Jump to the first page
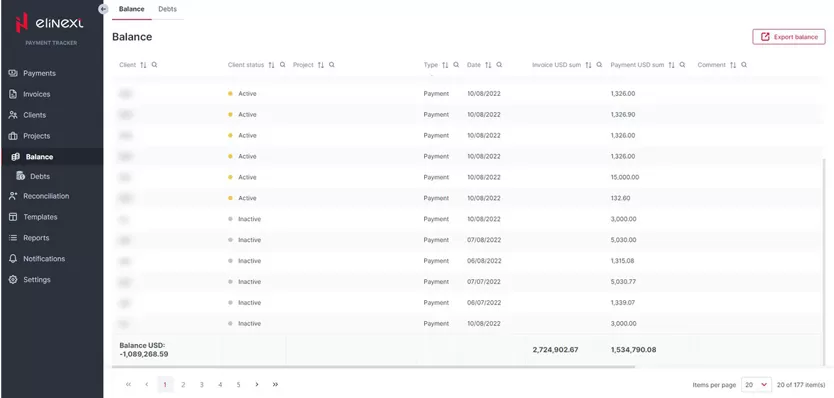 (128, 384)
